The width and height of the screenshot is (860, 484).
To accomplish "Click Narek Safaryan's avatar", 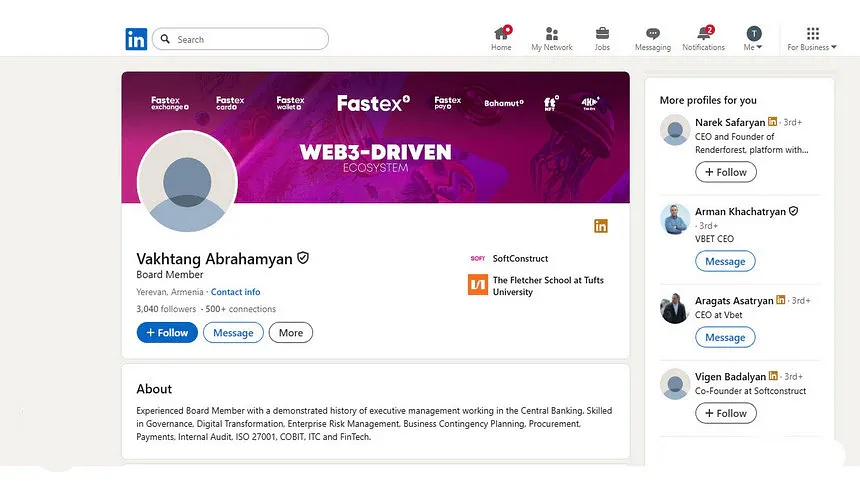I will tap(675, 130).
